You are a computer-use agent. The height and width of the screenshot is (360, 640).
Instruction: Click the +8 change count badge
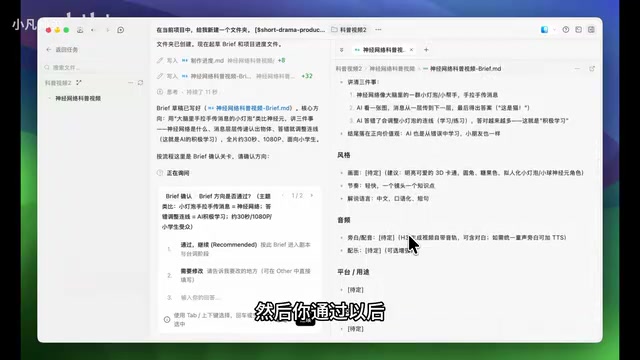(282, 60)
